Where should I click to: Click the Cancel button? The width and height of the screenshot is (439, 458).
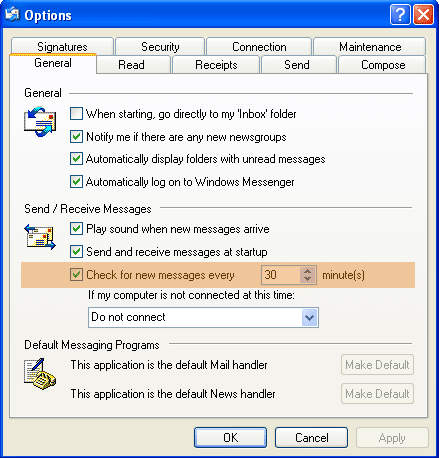311,438
